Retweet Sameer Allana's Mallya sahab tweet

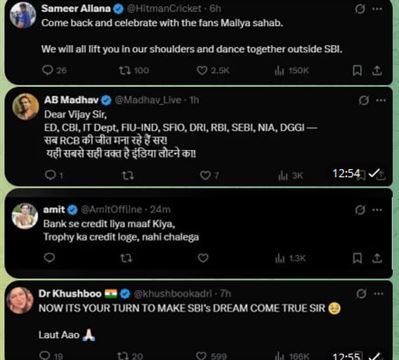[124, 70]
